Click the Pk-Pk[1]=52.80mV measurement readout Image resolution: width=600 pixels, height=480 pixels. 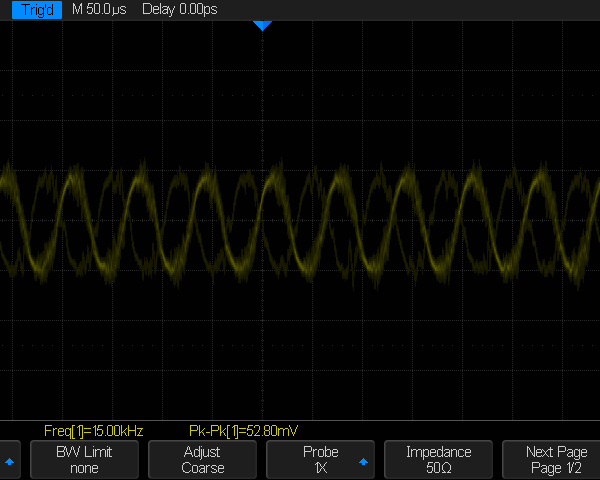click(243, 431)
